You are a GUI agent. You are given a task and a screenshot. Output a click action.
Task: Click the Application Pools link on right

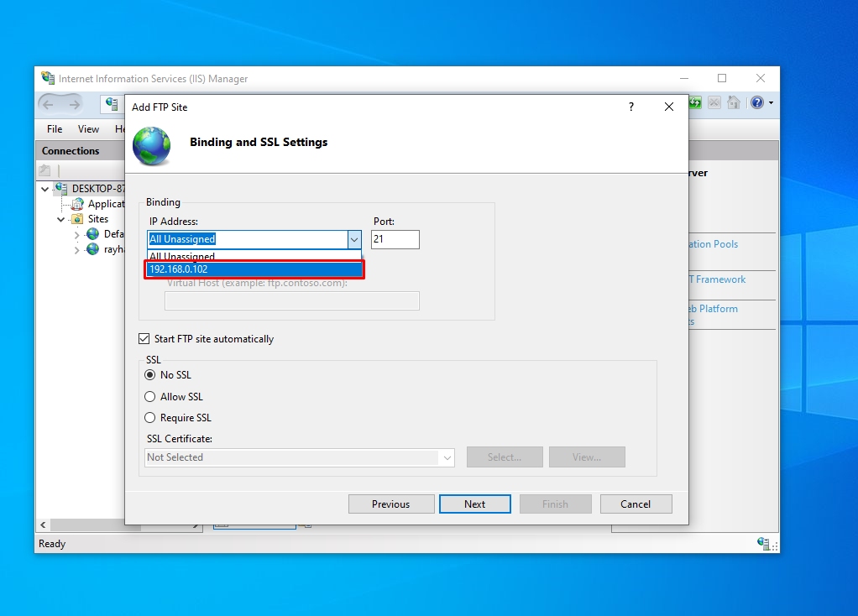(x=713, y=244)
